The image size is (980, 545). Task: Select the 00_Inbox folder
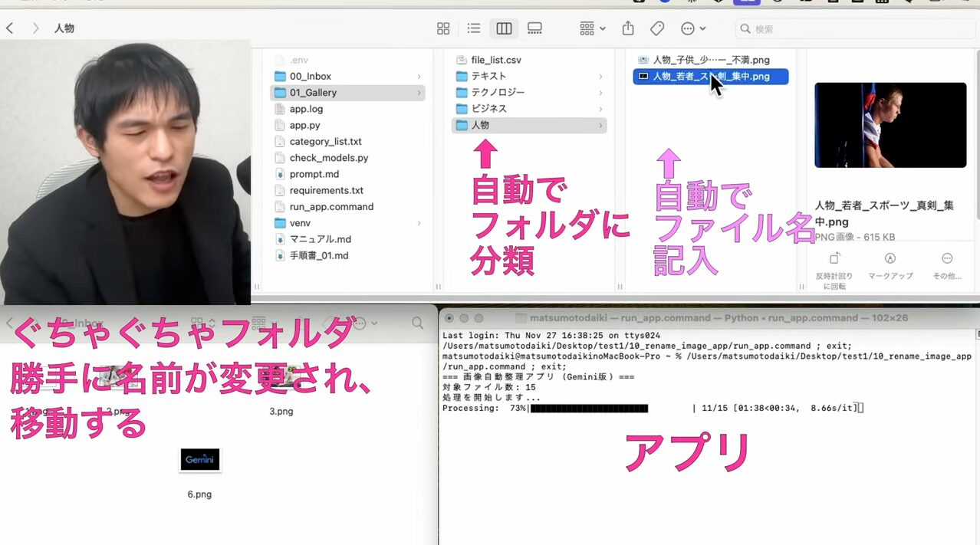(310, 77)
